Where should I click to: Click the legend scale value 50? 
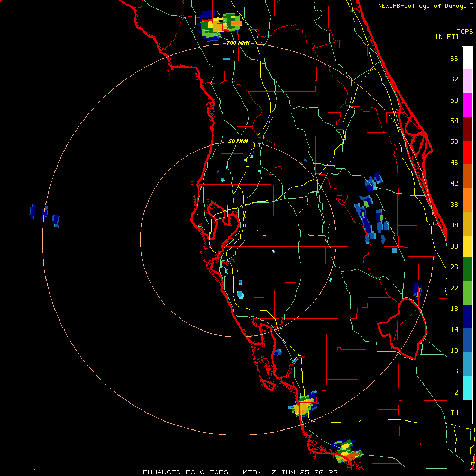pyautogui.click(x=454, y=142)
